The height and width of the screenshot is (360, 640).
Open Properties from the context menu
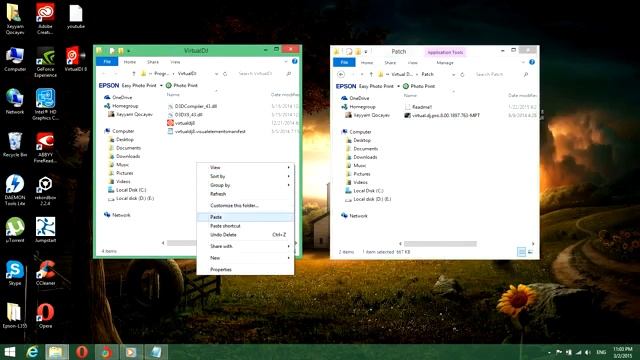(245, 270)
